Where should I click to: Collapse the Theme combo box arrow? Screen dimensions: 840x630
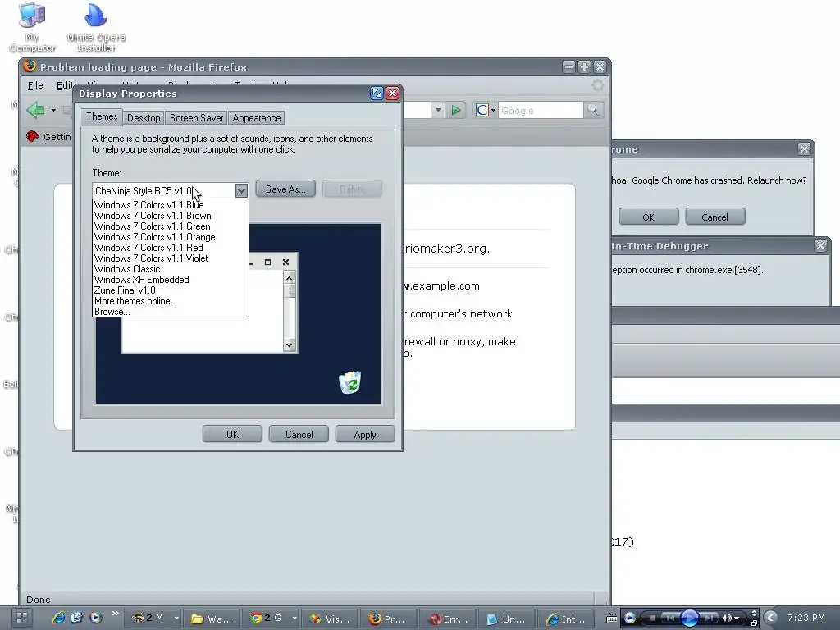click(x=241, y=190)
